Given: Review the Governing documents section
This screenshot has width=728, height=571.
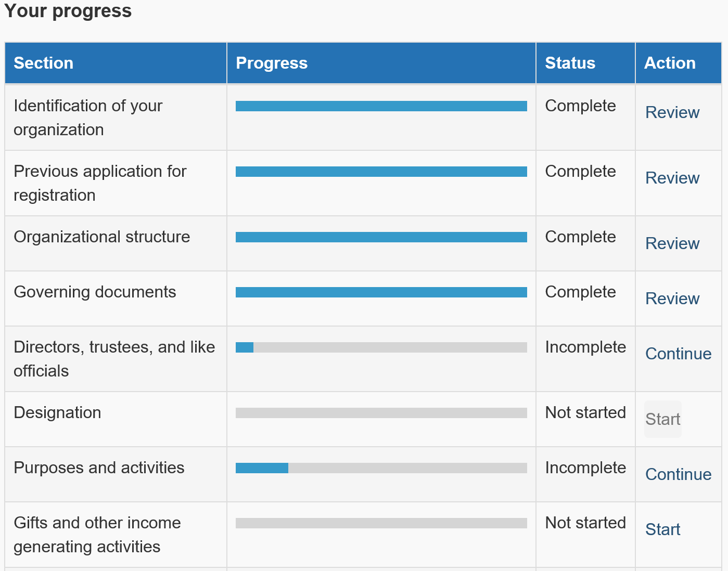Looking at the screenshot, I should click(x=672, y=299).
